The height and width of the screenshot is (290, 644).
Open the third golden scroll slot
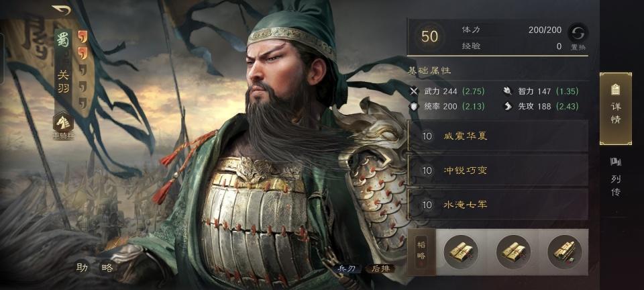565,252
